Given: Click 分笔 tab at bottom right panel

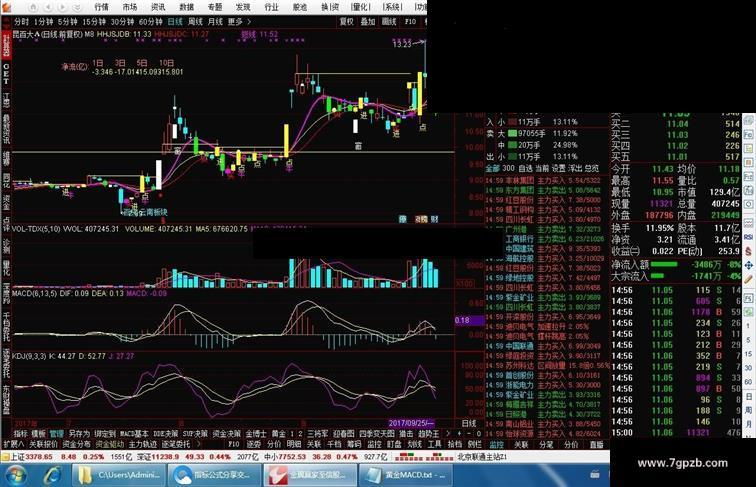Looking at the screenshot, I should point(546,444).
